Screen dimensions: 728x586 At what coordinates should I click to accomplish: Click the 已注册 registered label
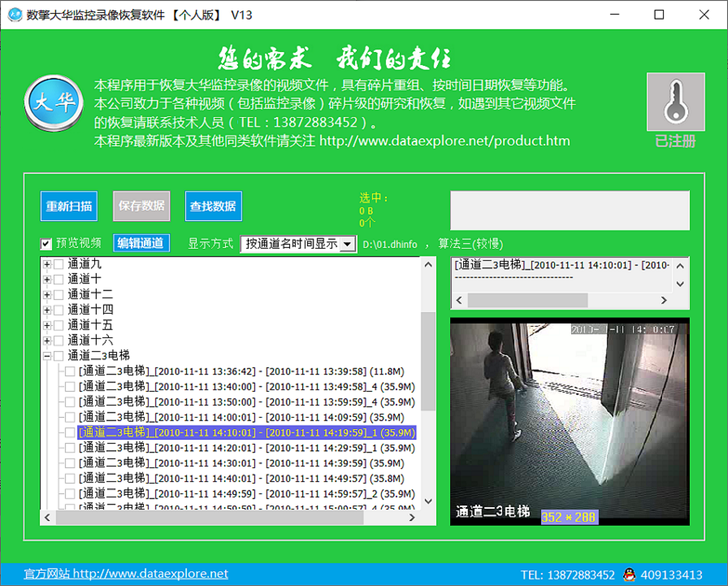tap(675, 141)
